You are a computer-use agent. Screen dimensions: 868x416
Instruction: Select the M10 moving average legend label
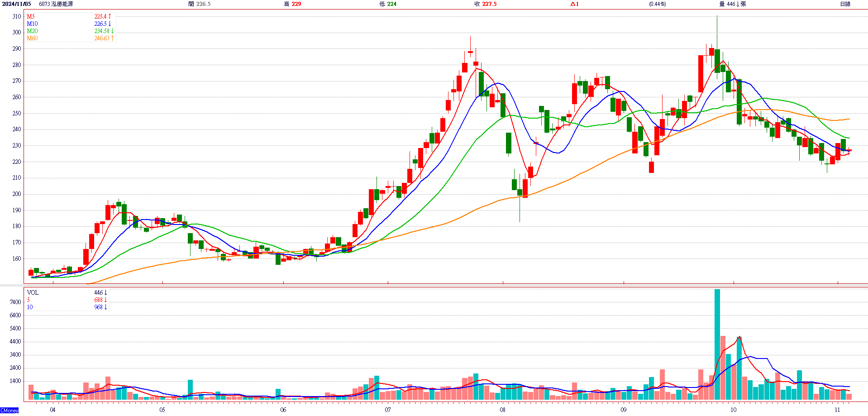click(x=32, y=24)
